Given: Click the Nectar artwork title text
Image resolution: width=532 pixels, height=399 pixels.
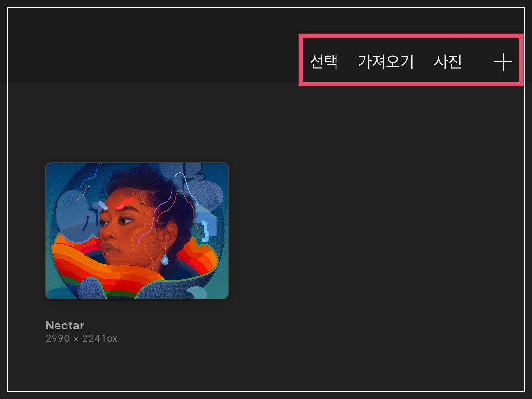Looking at the screenshot, I should (x=65, y=325).
